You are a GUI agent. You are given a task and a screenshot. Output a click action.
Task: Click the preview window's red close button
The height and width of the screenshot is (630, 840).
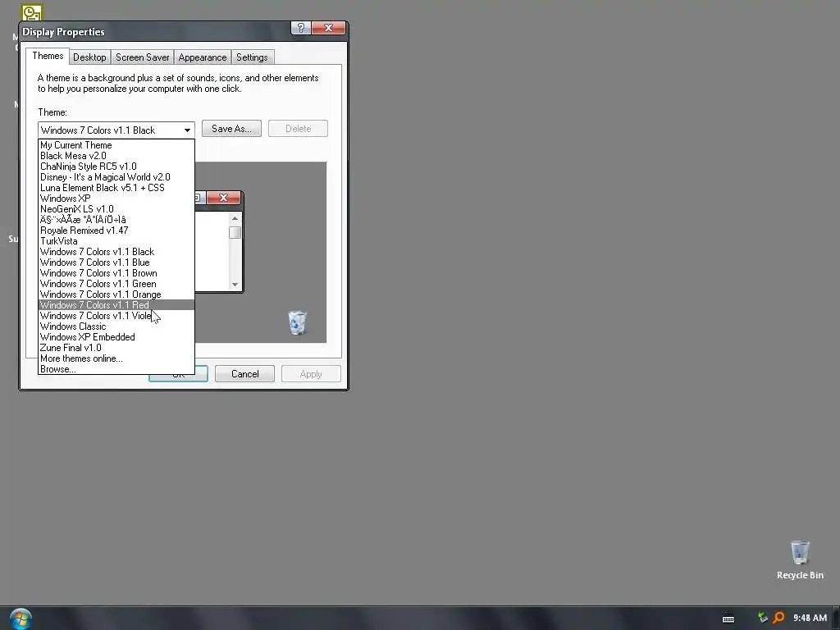click(x=223, y=198)
